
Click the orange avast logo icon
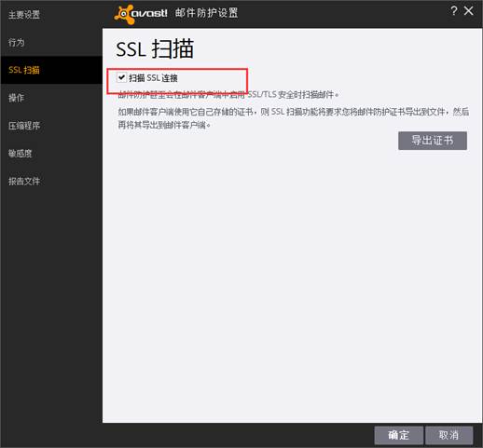124,14
